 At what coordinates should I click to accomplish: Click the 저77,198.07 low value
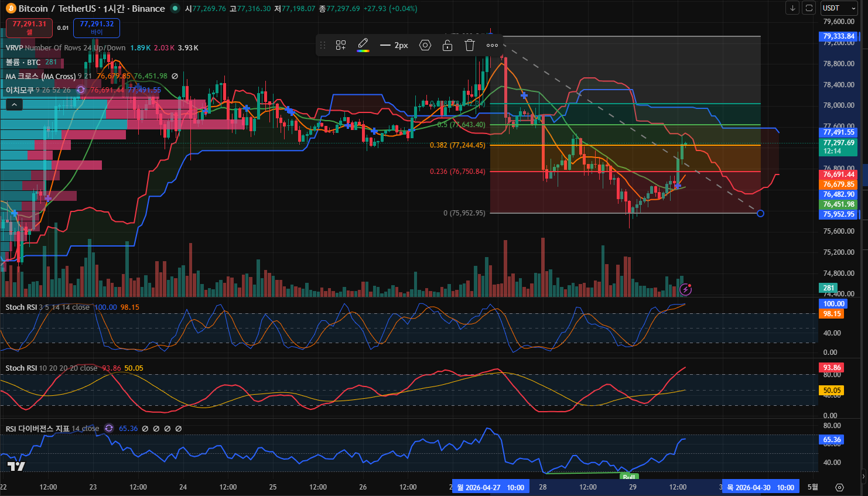coord(295,9)
